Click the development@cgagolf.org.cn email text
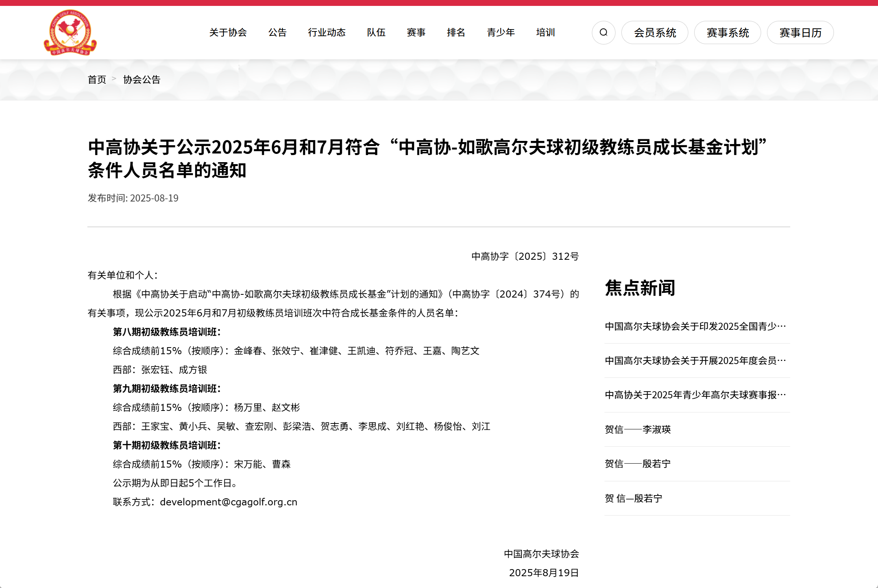Viewport: 878px width, 588px height. (x=228, y=502)
